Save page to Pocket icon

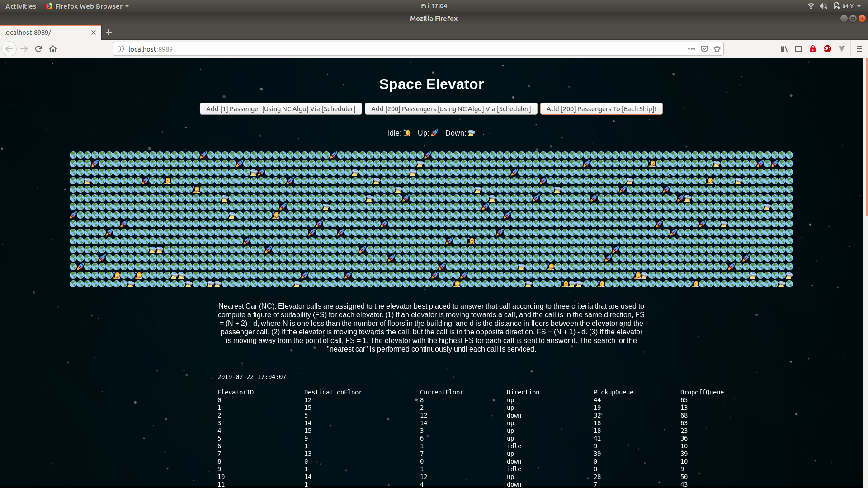pyautogui.click(x=704, y=49)
